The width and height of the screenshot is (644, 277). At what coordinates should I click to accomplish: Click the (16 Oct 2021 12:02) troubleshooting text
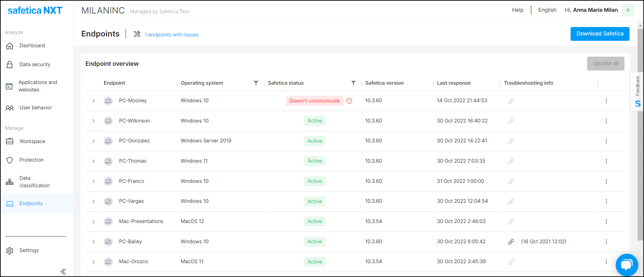pos(544,242)
